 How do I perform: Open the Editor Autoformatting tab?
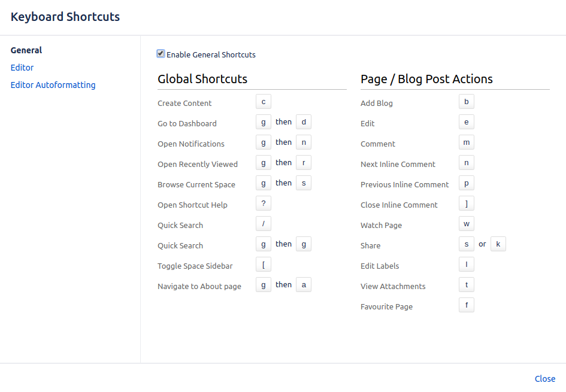coord(53,85)
